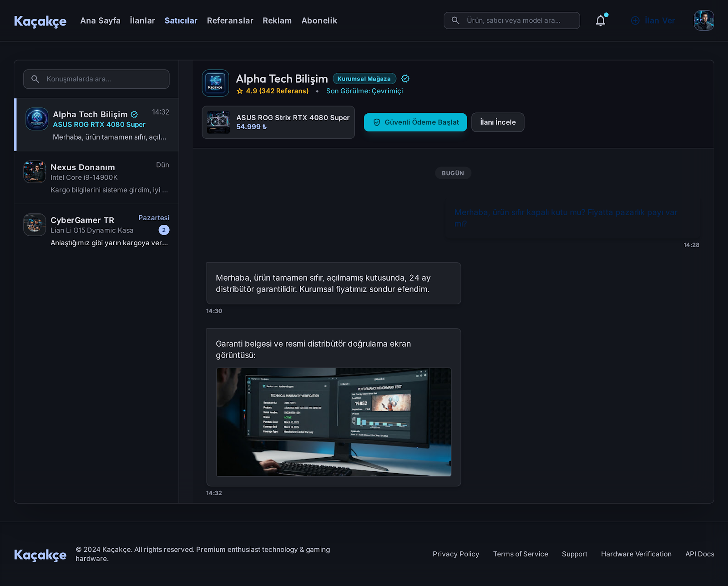Click the verified badge beside Kurumsal Mağaza

point(405,79)
